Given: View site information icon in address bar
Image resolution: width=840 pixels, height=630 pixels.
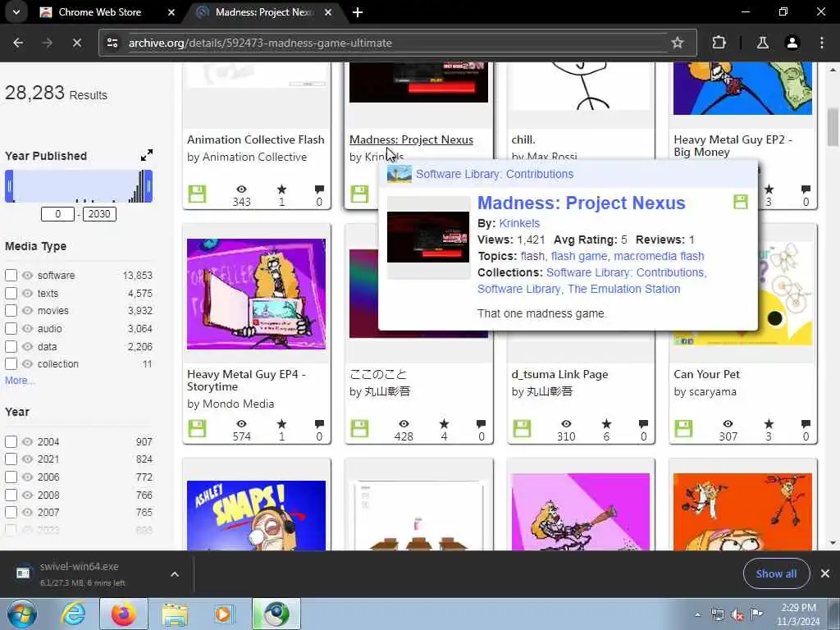Looking at the screenshot, I should pos(112,43).
